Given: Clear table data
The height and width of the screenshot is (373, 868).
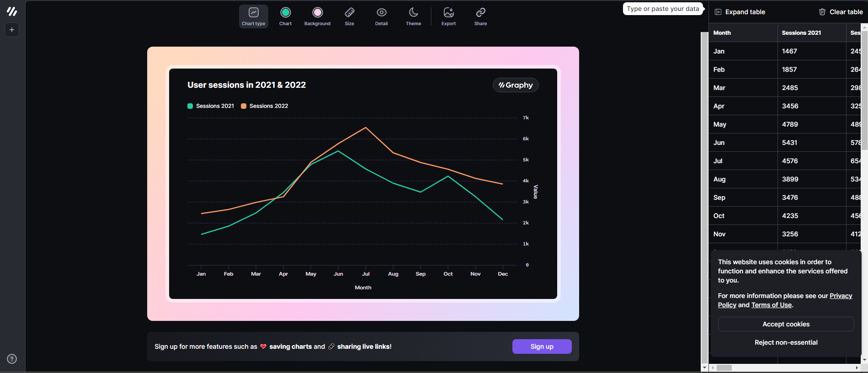Looking at the screenshot, I should (x=840, y=12).
